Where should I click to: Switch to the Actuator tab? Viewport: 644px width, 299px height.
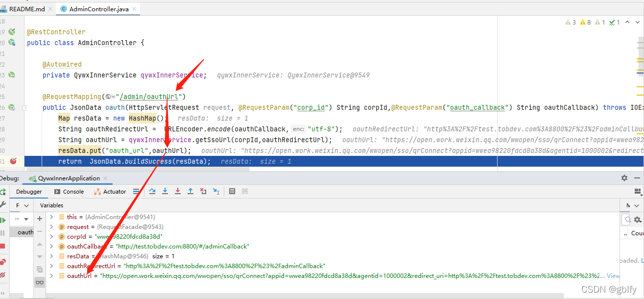click(x=110, y=192)
